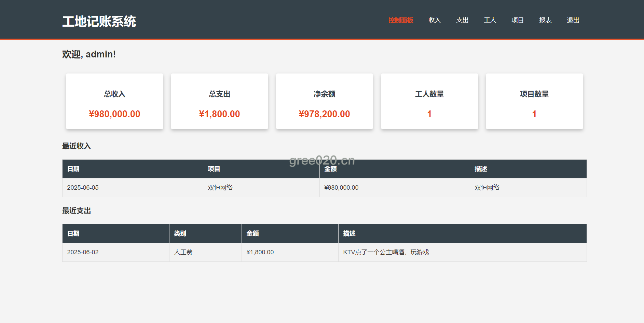Select the 总支出 summary card
Image resolution: width=644 pixels, height=323 pixels.
(x=219, y=102)
